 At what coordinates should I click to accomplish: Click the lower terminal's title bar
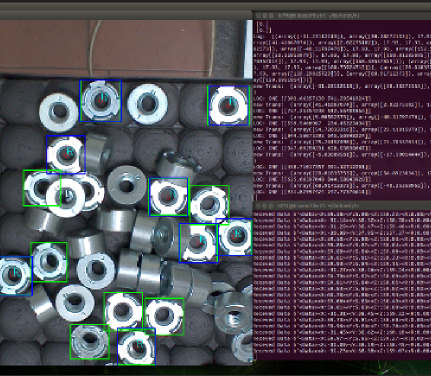pos(342,206)
